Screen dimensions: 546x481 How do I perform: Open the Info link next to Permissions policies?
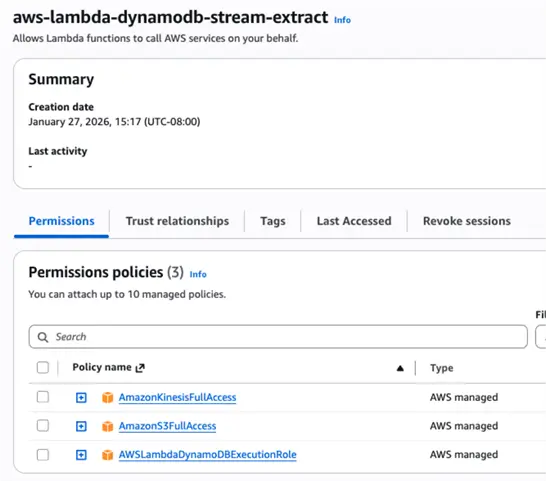tap(198, 274)
